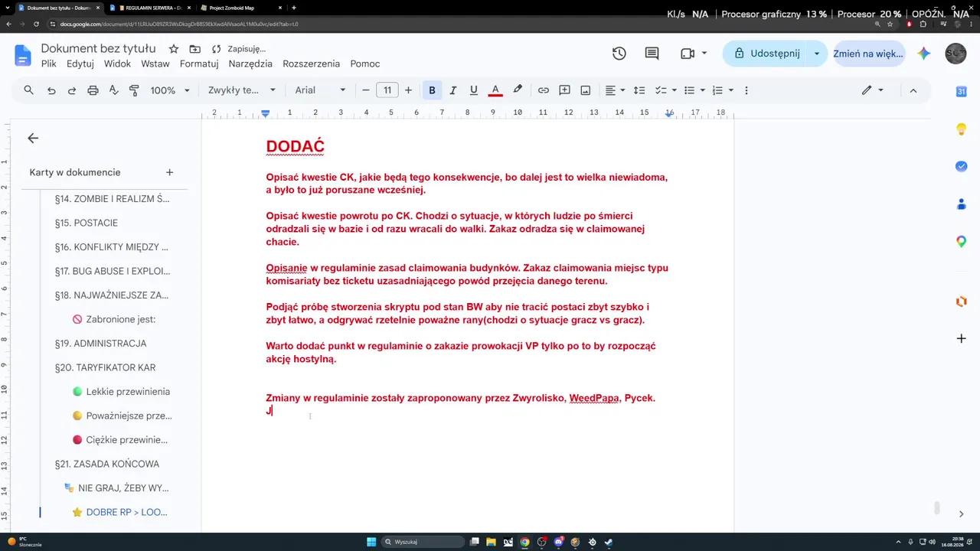Open the Edytuj menu
Screen dimensions: 980x551
[x=80, y=64]
